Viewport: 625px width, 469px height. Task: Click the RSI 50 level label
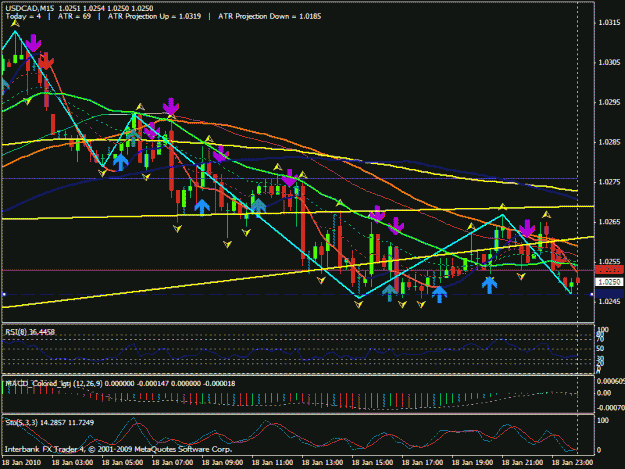coord(600,348)
